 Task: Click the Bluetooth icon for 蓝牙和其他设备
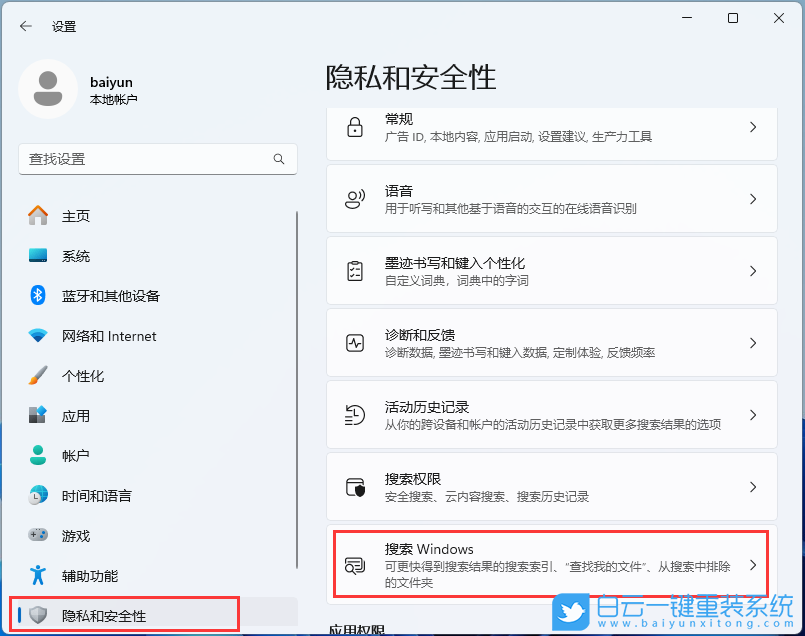point(38,296)
